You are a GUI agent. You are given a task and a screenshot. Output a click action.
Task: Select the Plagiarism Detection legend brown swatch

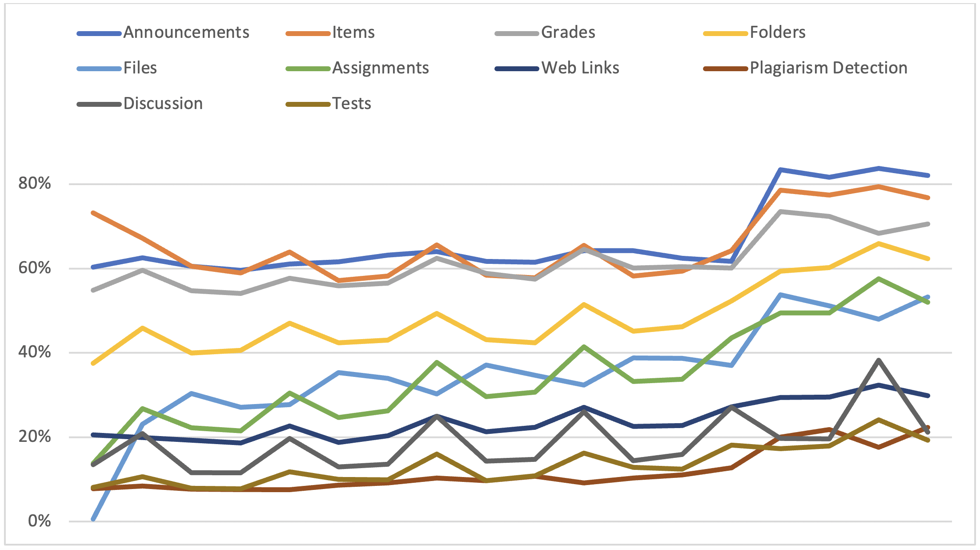(x=725, y=69)
